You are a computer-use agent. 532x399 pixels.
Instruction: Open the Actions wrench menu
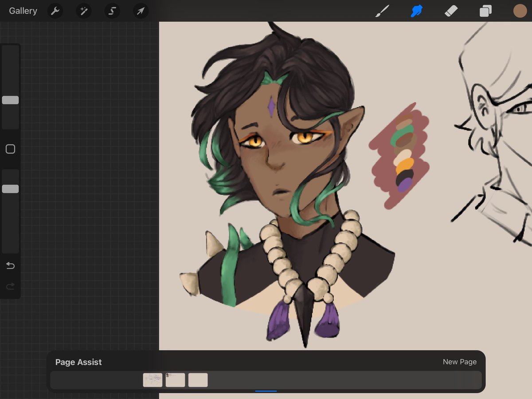click(55, 11)
